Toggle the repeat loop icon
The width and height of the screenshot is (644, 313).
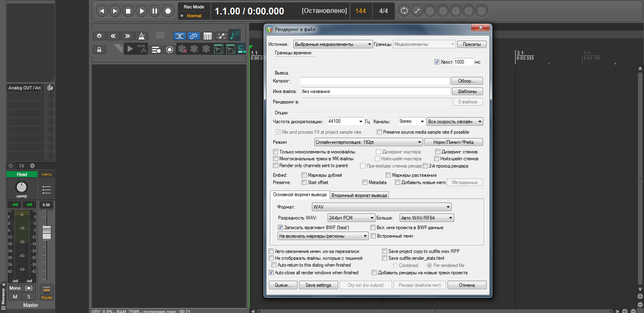(404, 11)
